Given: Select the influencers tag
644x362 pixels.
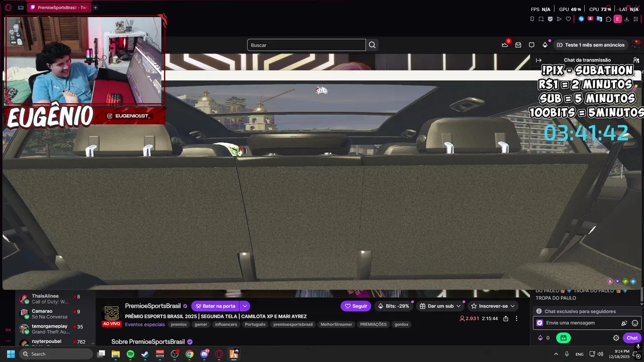Looking at the screenshot, I should click(226, 324).
